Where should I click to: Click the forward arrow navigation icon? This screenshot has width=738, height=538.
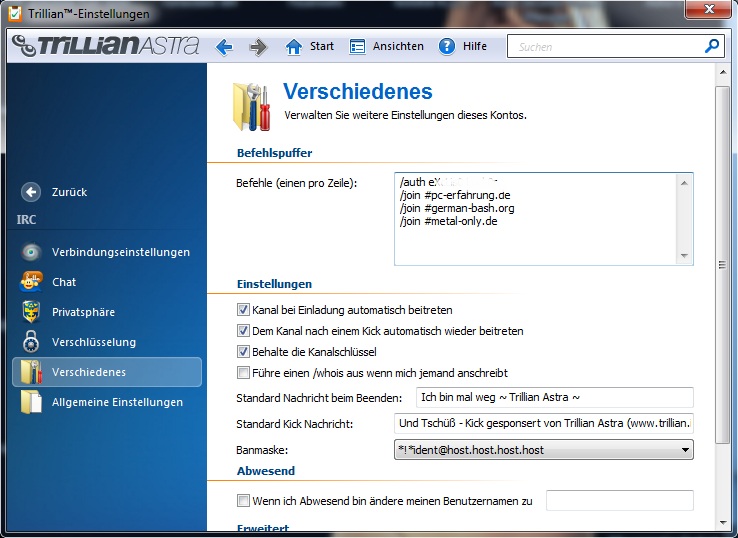(258, 47)
